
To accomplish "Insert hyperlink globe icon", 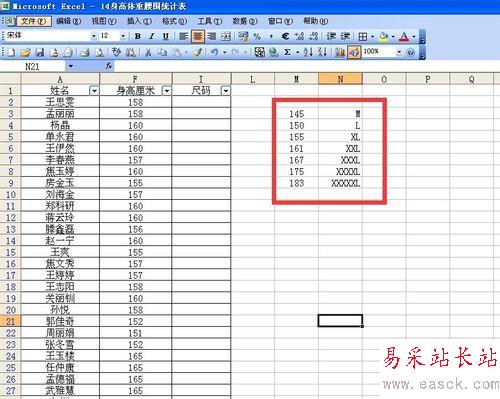I will click(x=274, y=52).
